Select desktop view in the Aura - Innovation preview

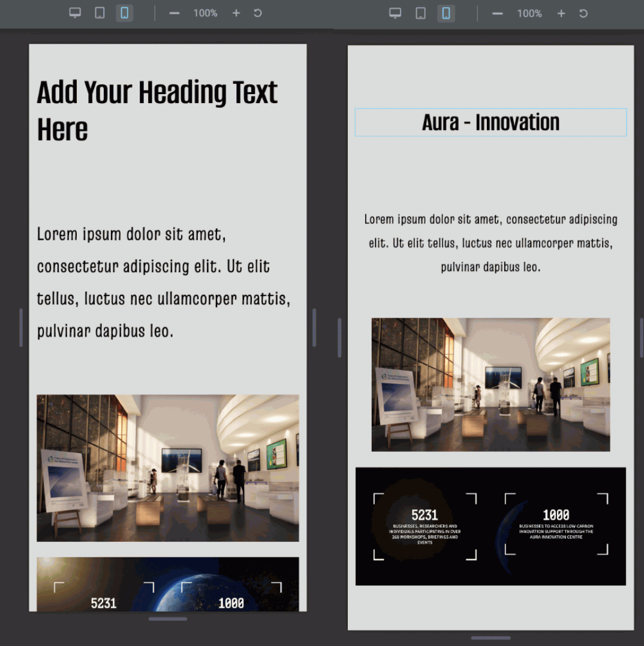click(395, 14)
